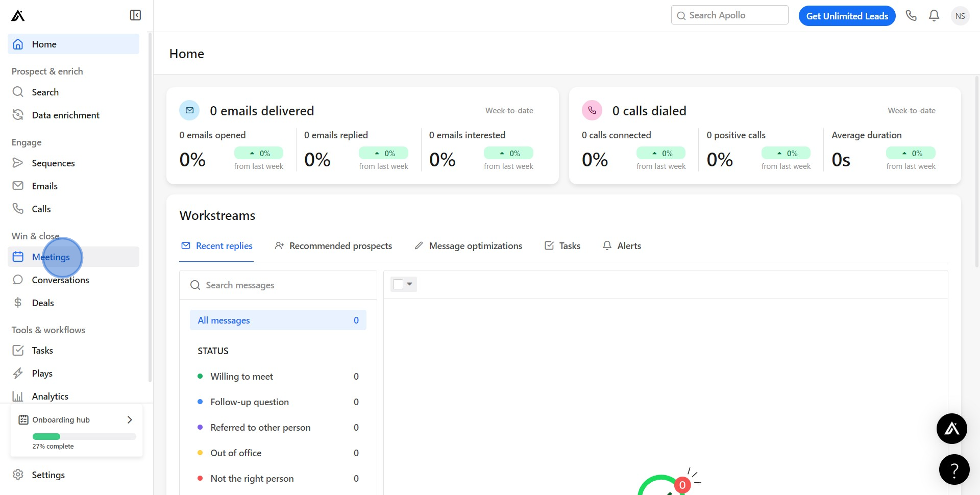Open the Home menu item
This screenshot has height=495, width=980.
[73, 44]
